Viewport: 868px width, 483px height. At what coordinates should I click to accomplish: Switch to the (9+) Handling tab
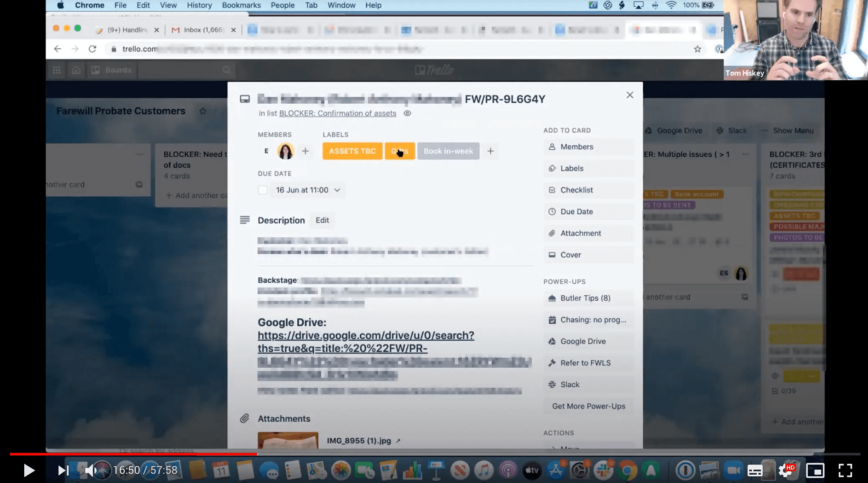127,30
